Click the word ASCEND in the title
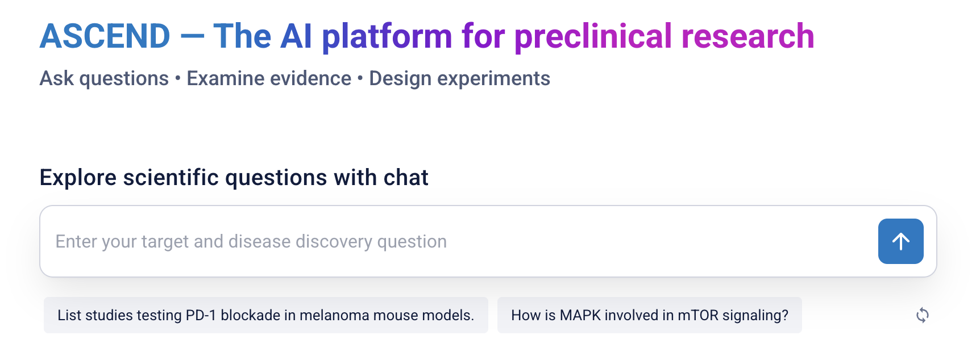Viewport: 980px width, 352px height. (105, 36)
